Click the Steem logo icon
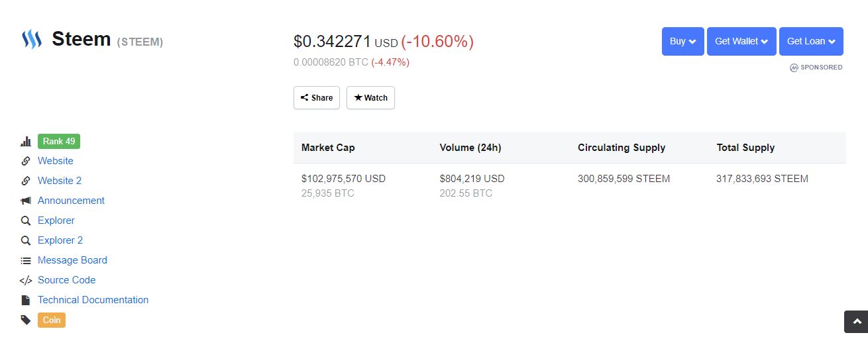Image resolution: width=868 pixels, height=337 pixels. click(x=32, y=40)
